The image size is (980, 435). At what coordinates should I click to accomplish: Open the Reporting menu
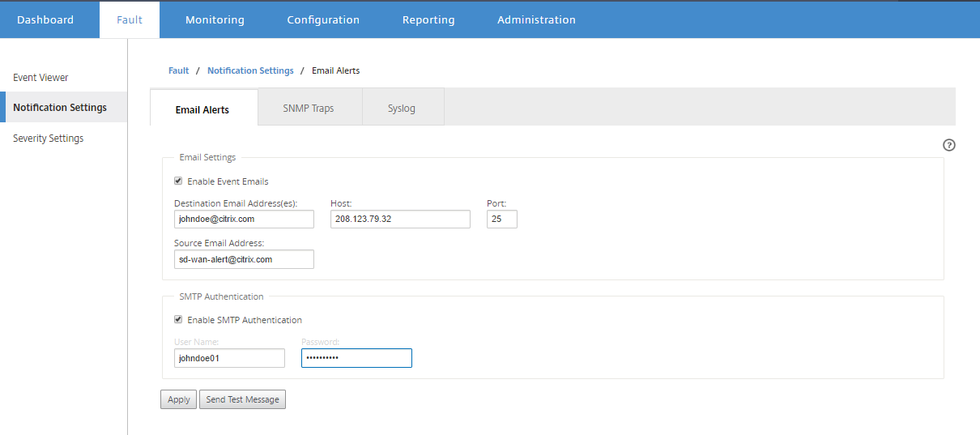[x=428, y=19]
